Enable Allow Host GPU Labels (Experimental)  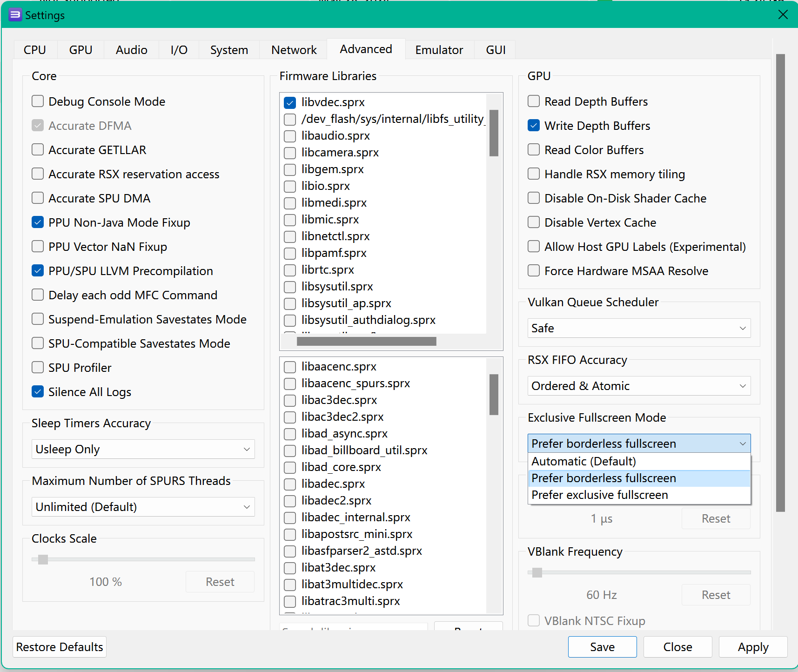coord(534,247)
